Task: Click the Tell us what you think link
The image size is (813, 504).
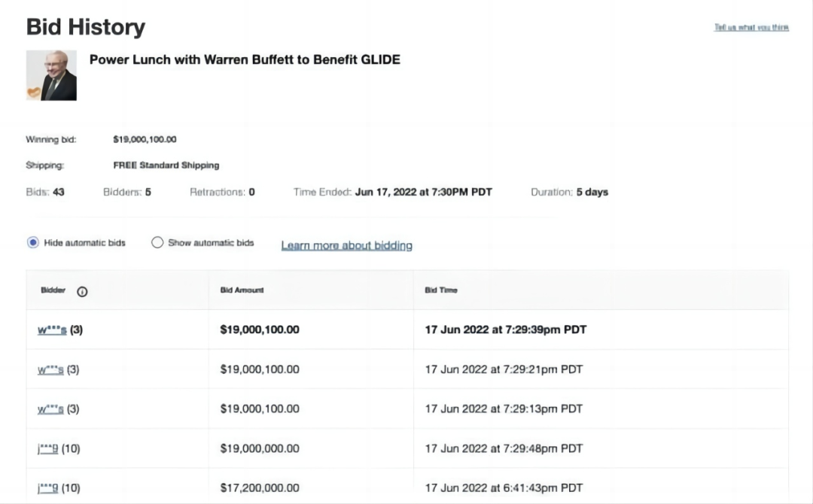Action: click(x=751, y=27)
